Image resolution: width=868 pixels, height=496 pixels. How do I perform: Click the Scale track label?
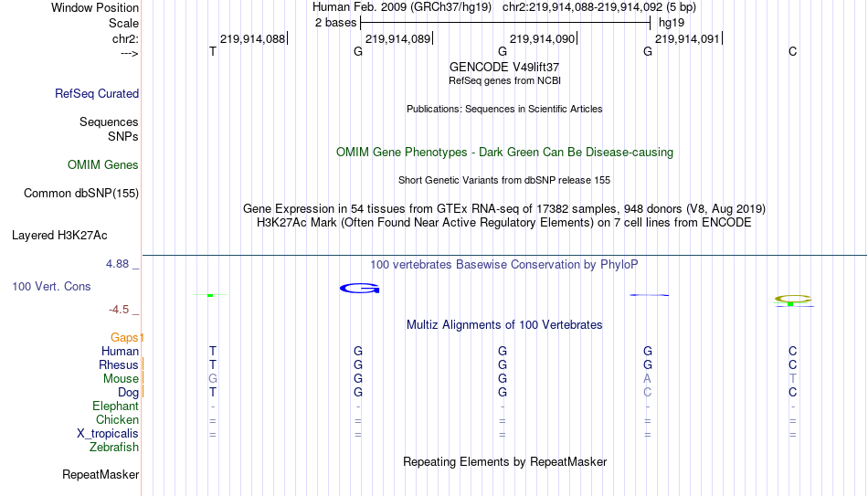click(x=124, y=23)
